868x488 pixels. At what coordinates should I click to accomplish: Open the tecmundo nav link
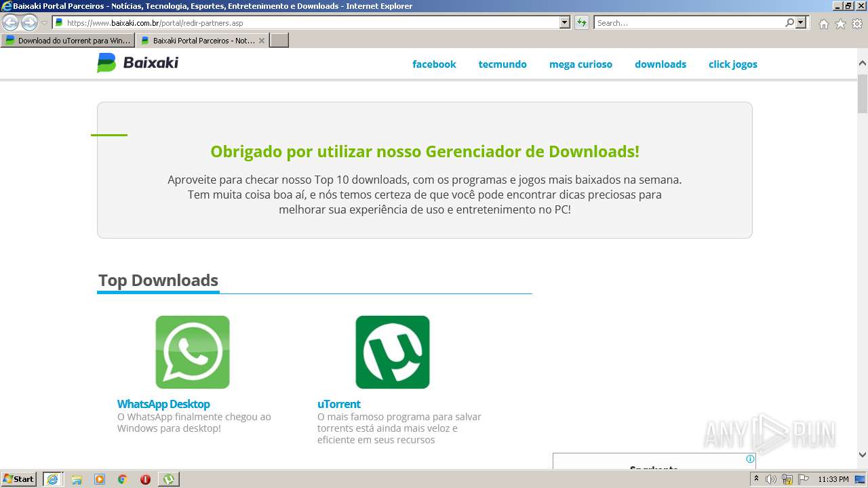click(x=502, y=64)
